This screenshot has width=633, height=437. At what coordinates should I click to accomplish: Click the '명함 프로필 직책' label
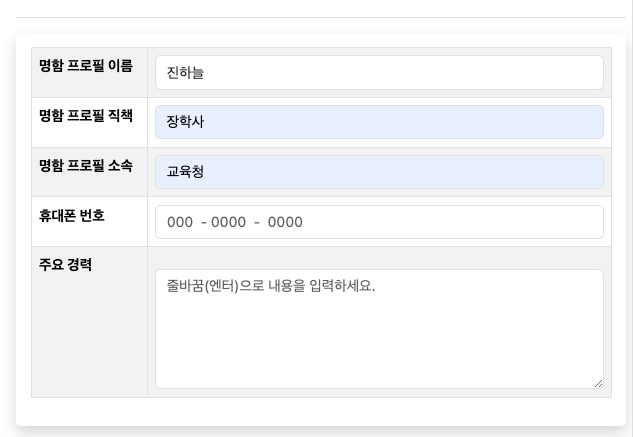[86, 116]
